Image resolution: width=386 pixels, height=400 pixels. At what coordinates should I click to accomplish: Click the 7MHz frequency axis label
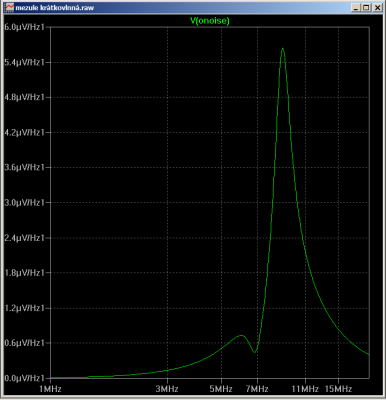pyautogui.click(x=257, y=389)
